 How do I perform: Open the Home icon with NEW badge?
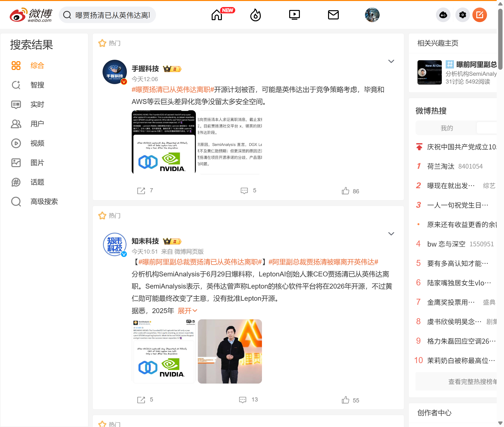[x=217, y=15]
